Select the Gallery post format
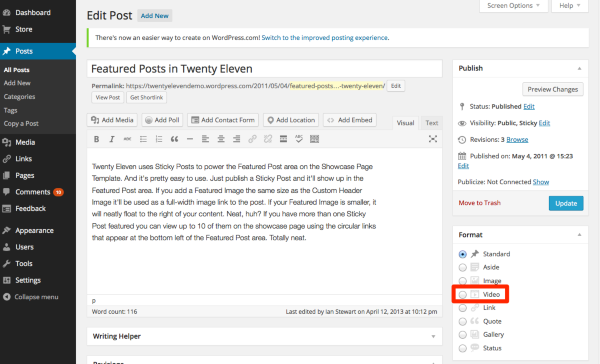This screenshot has width=600, height=364. click(463, 335)
